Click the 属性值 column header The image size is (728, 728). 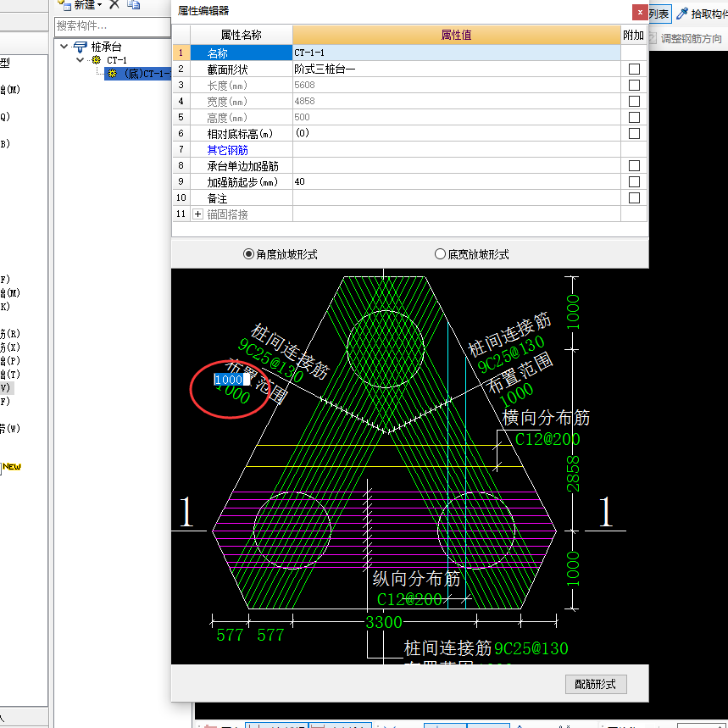(x=457, y=35)
